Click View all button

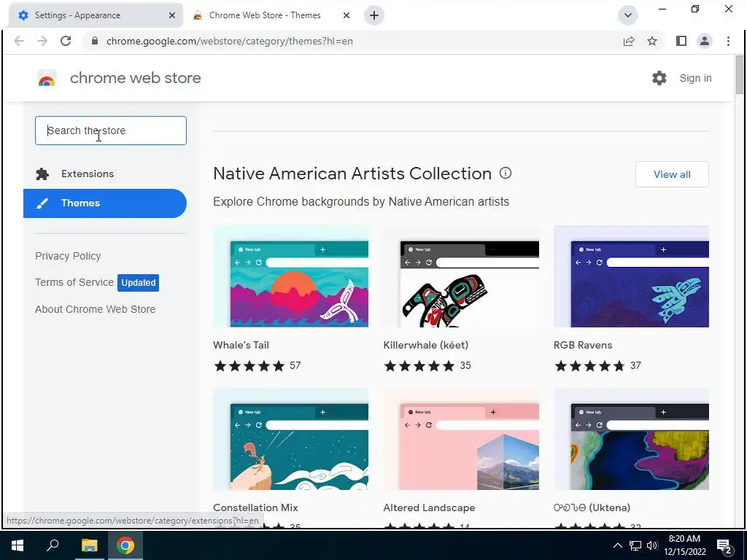(672, 174)
